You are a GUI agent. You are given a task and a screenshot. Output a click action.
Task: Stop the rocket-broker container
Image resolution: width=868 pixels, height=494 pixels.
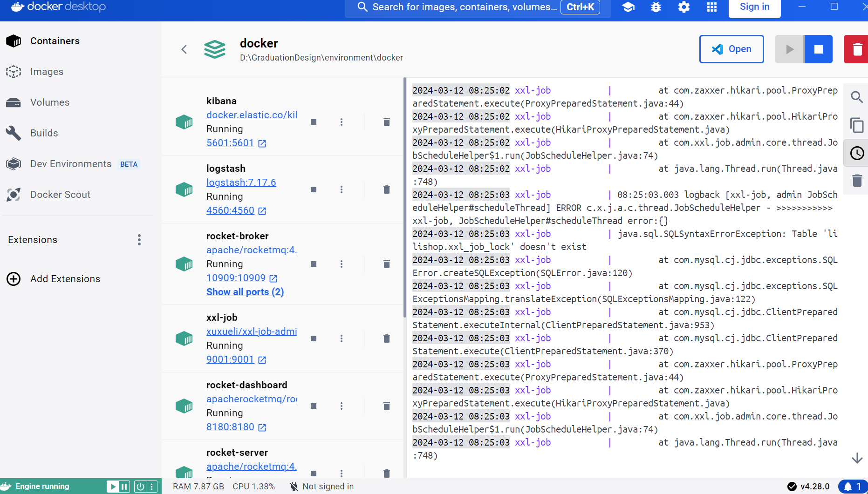click(314, 264)
